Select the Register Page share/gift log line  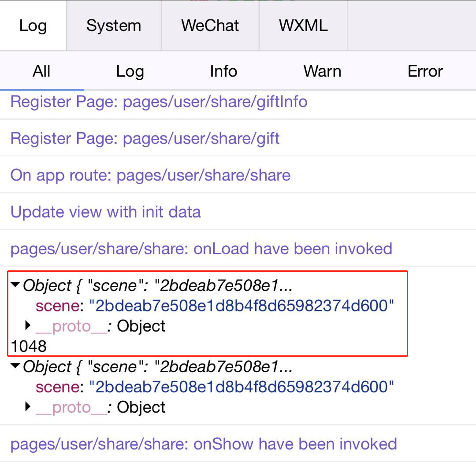(145, 139)
